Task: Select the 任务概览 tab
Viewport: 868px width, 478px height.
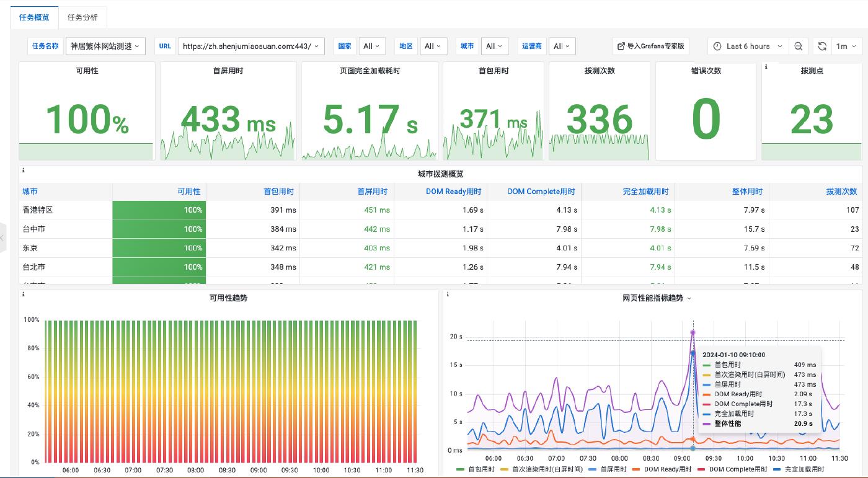Action: 34,17
